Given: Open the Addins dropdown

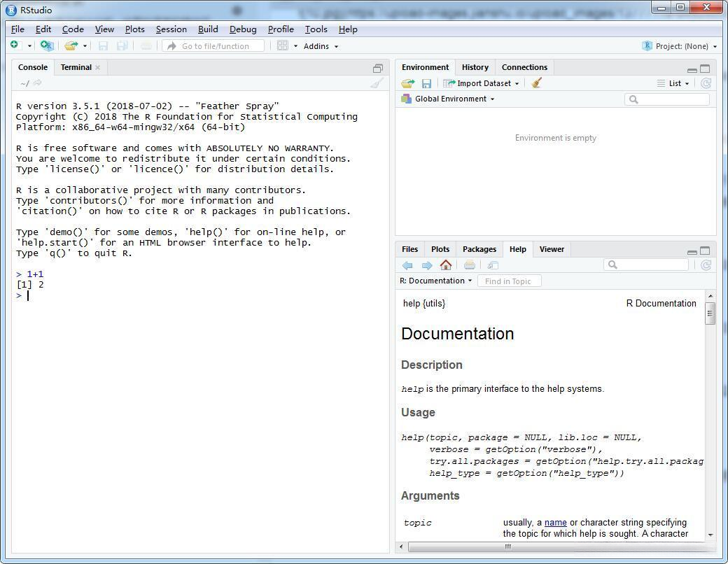Looking at the screenshot, I should click(321, 46).
